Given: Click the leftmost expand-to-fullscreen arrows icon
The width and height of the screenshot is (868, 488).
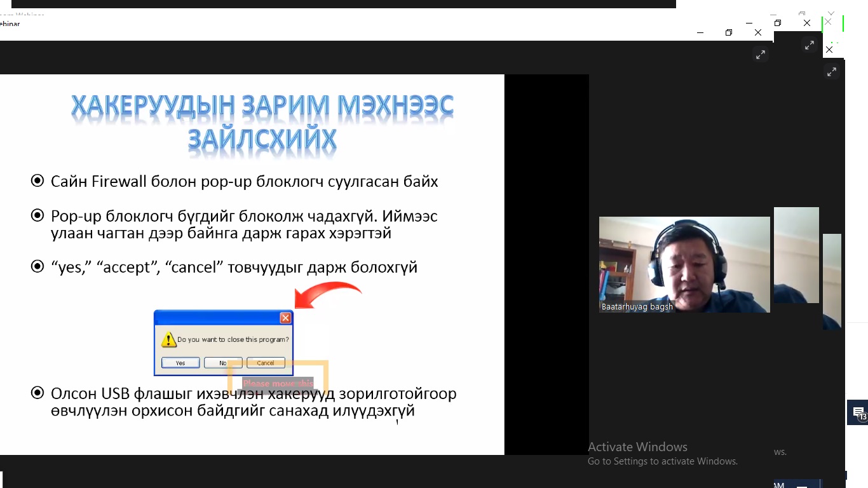Looking at the screenshot, I should click(761, 55).
